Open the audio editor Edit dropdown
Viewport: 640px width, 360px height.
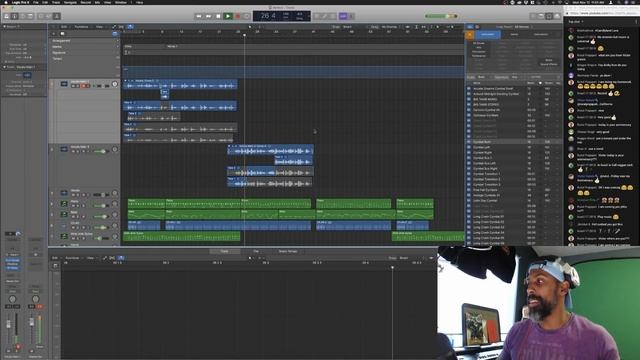click(x=55, y=258)
